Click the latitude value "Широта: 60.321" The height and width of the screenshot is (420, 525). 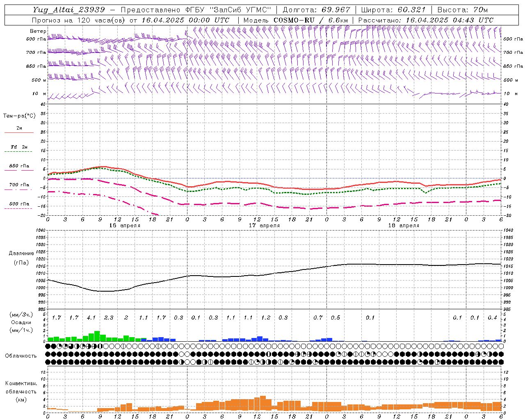393,10
